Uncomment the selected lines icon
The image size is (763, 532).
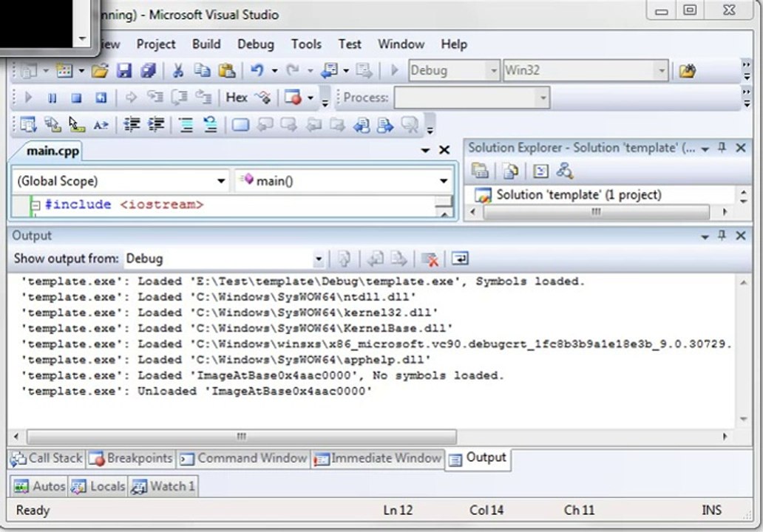[210, 125]
